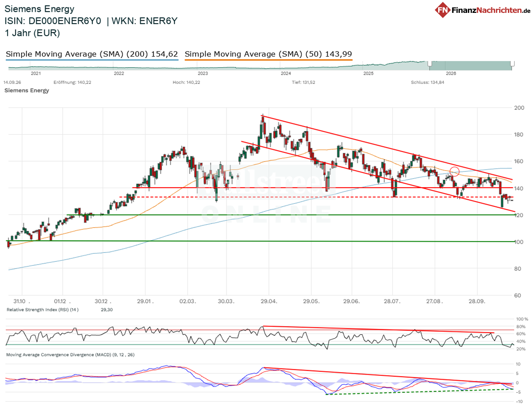Click the 160 price label on the y-axis
Image resolution: width=532 pixels, height=407 pixels.
coord(519,161)
